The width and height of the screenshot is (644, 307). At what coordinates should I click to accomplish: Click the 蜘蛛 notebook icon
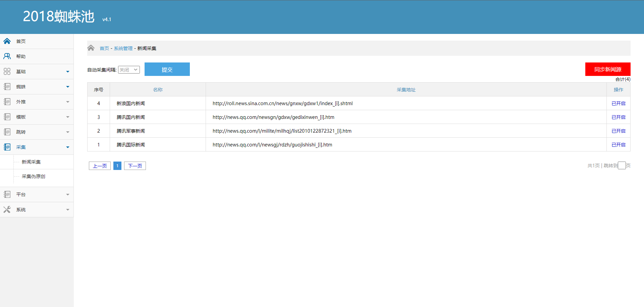click(7, 87)
